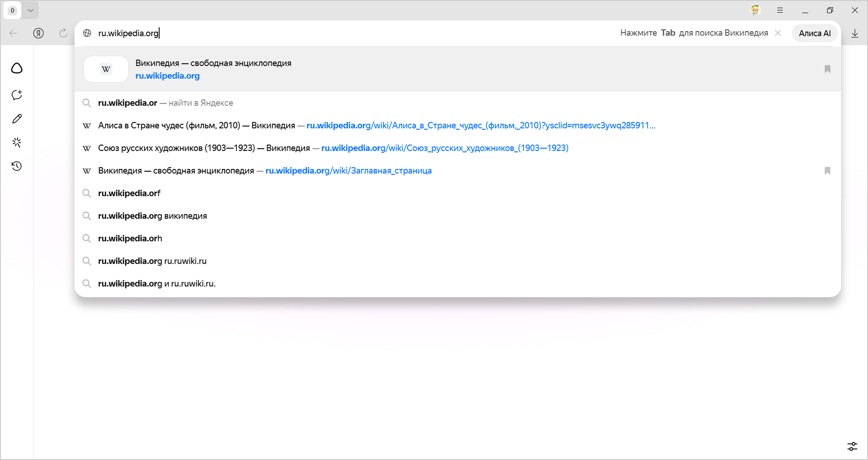Search Yandex for ru.wikipedia.or
This screenshot has width=868, height=460.
pyautogui.click(x=458, y=103)
